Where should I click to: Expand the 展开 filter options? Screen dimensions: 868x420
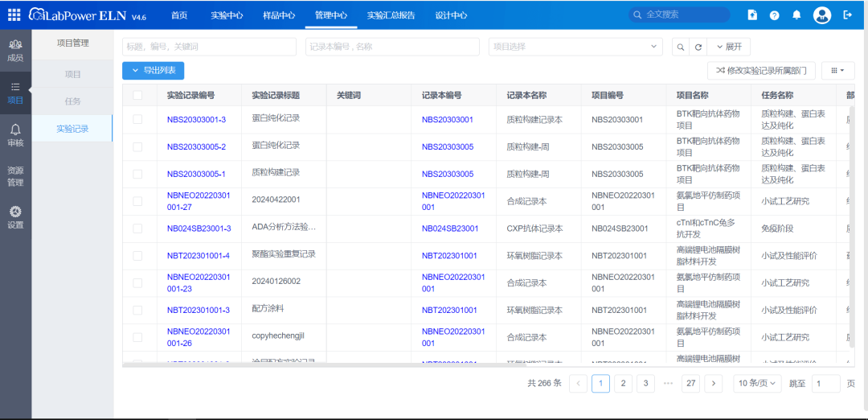point(729,47)
